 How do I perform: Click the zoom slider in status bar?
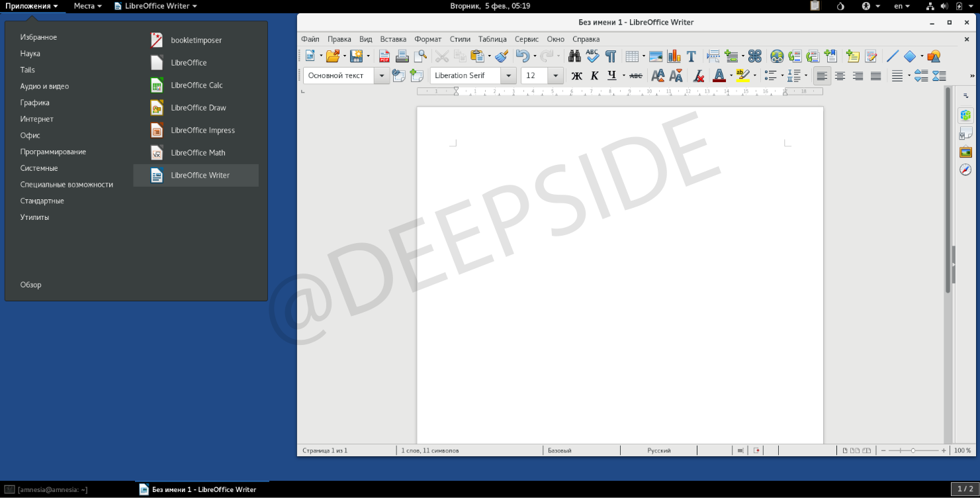pyautogui.click(x=913, y=450)
